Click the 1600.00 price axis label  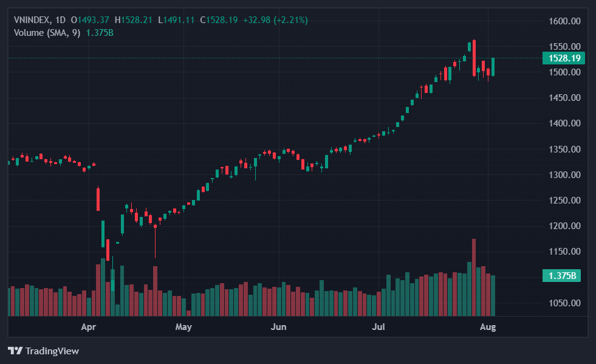pyautogui.click(x=564, y=21)
